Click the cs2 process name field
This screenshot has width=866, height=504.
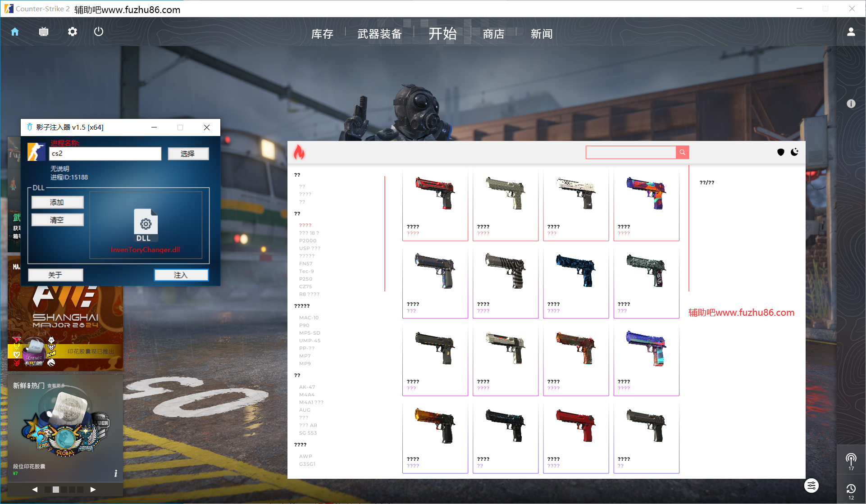pos(105,154)
